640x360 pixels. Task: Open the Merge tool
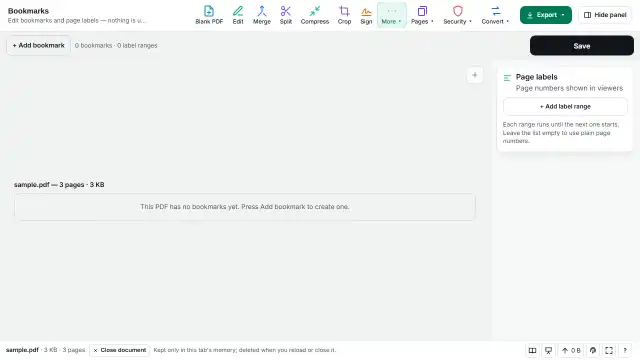tap(262, 15)
